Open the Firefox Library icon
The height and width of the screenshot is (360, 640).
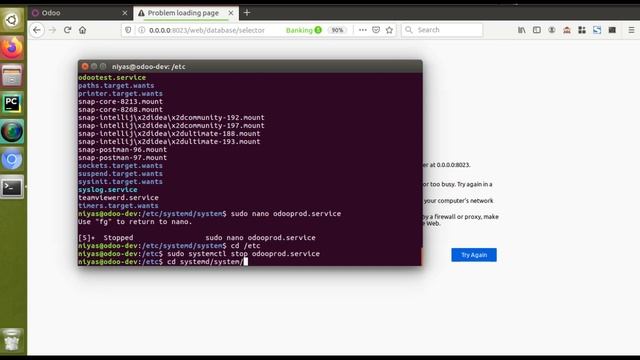coord(522,30)
